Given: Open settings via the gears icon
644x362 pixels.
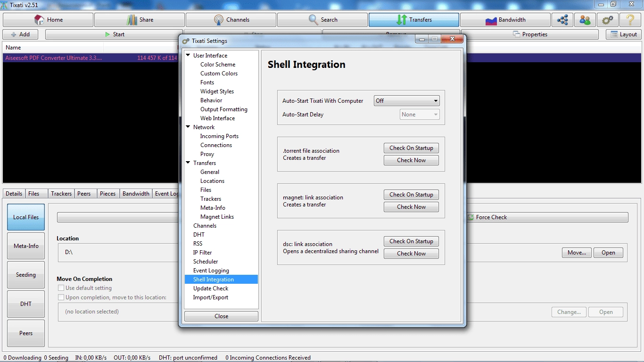Looking at the screenshot, I should point(607,20).
